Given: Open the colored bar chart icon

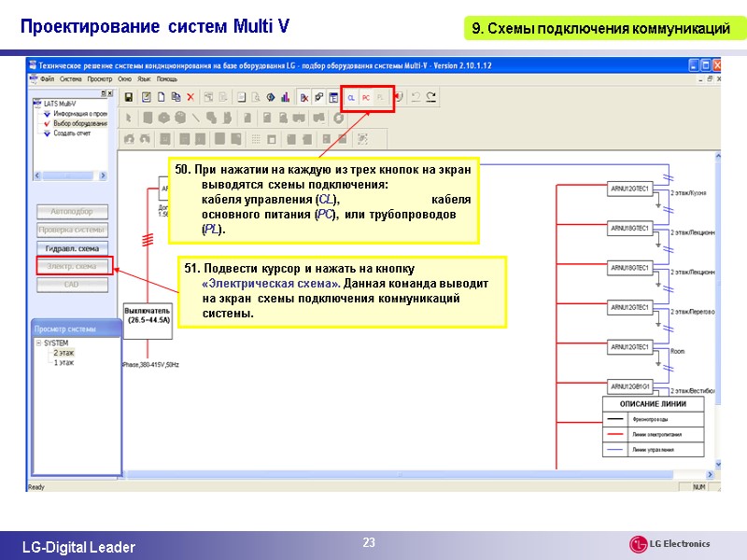Looking at the screenshot, I should [x=285, y=98].
